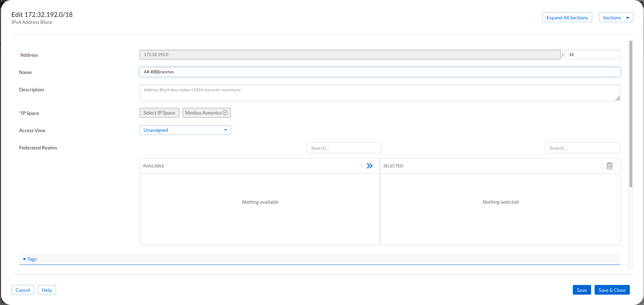
Task: Collapse the Tags section
Action: pyautogui.click(x=30, y=259)
